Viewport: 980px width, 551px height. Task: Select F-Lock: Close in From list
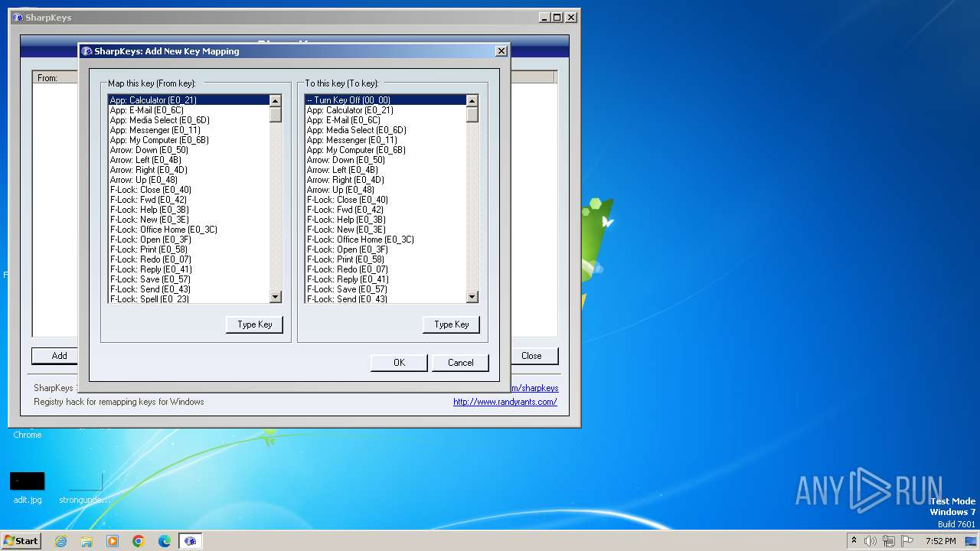click(189, 190)
